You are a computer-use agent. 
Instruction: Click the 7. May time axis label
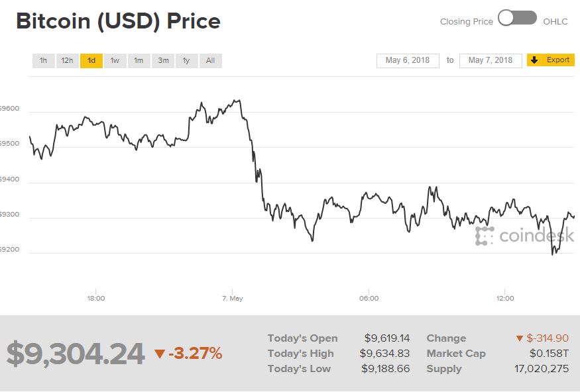232,299
